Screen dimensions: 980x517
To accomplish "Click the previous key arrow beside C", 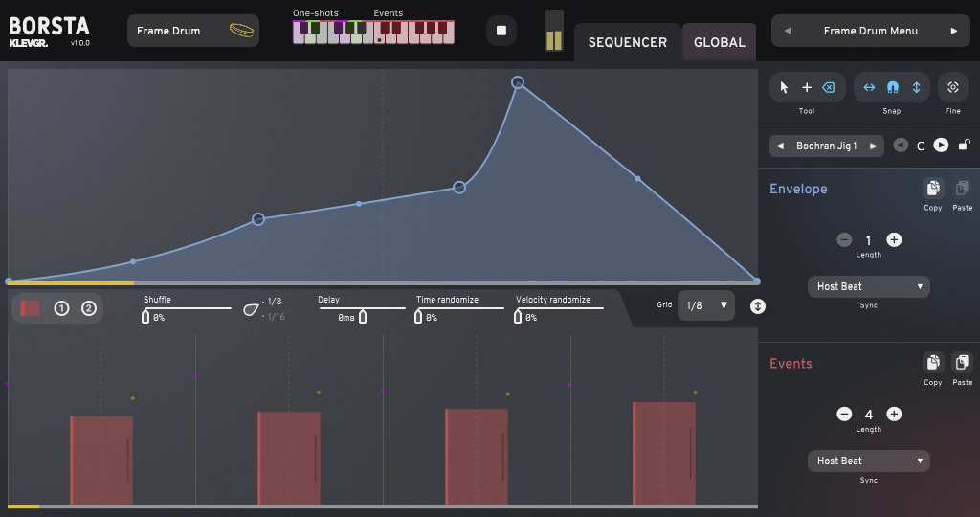I will pos(901,145).
